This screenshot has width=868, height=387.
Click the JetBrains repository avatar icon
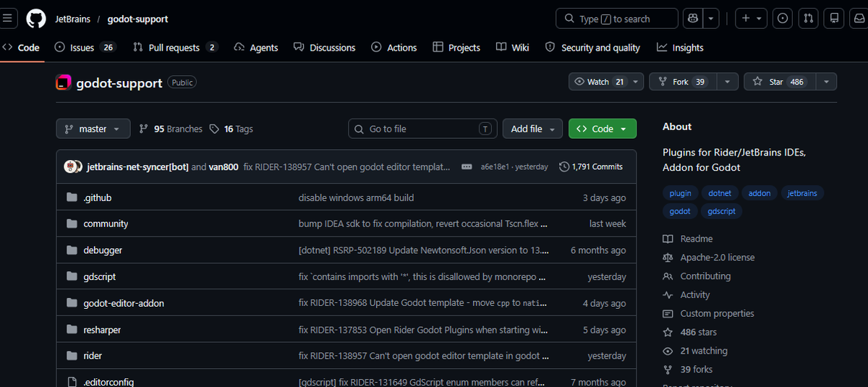[x=64, y=82]
